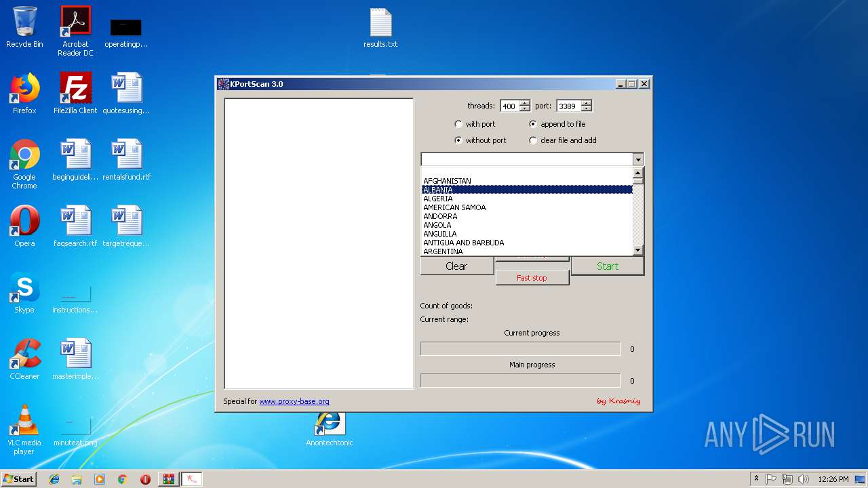The height and width of the screenshot is (488, 868).
Task: Open quotesusing... Word document
Action: pyautogui.click(x=126, y=94)
